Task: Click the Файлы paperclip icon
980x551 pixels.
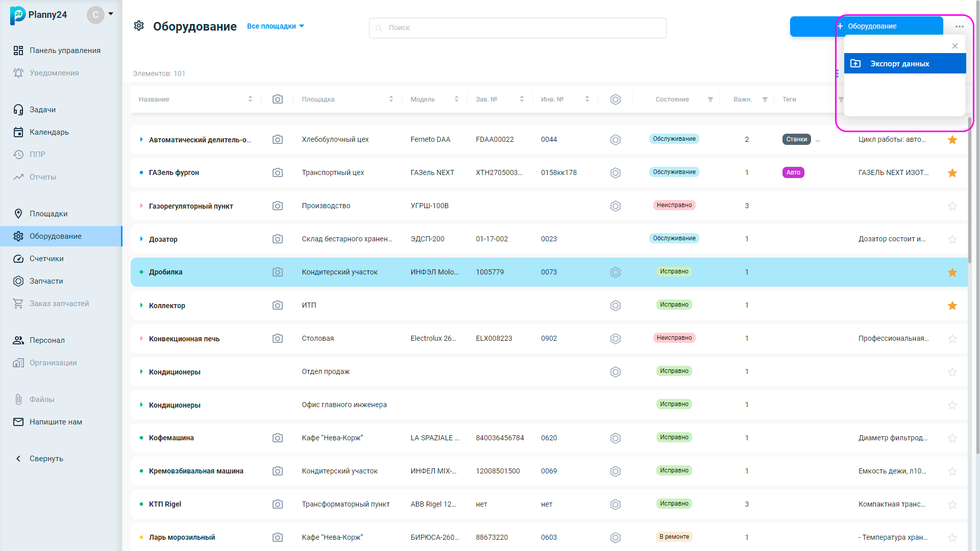Action: click(x=18, y=399)
